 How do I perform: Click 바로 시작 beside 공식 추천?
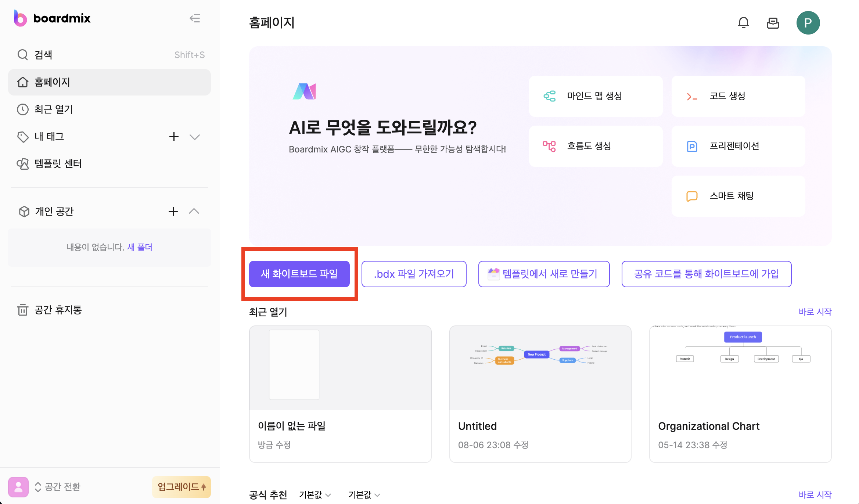[815, 495]
